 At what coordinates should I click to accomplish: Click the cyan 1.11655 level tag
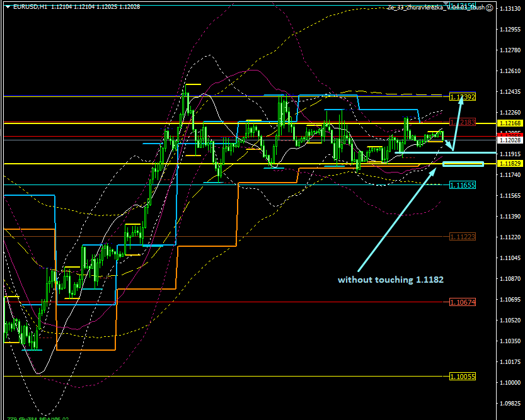(x=462, y=185)
